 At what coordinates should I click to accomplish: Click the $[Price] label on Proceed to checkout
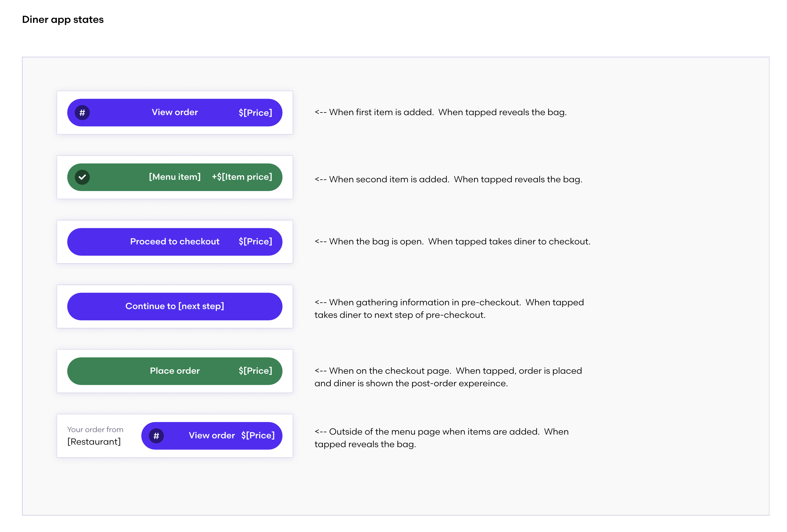click(x=256, y=242)
